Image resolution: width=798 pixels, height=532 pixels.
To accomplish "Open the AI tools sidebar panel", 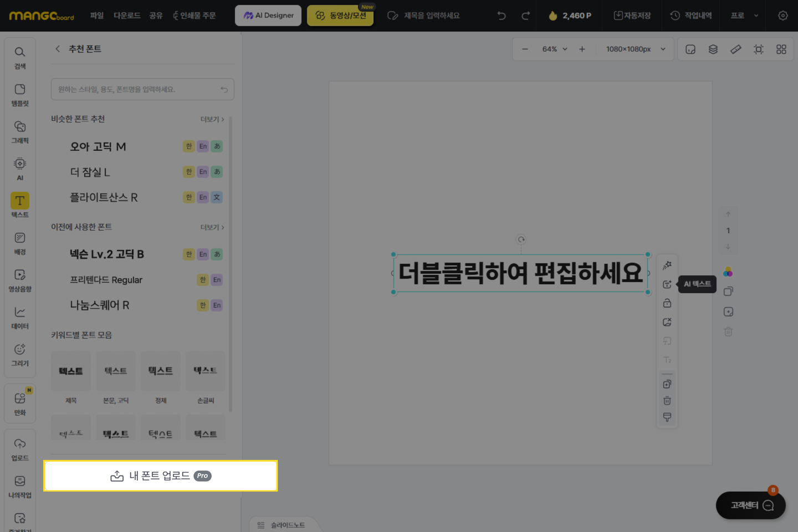I will pyautogui.click(x=20, y=169).
